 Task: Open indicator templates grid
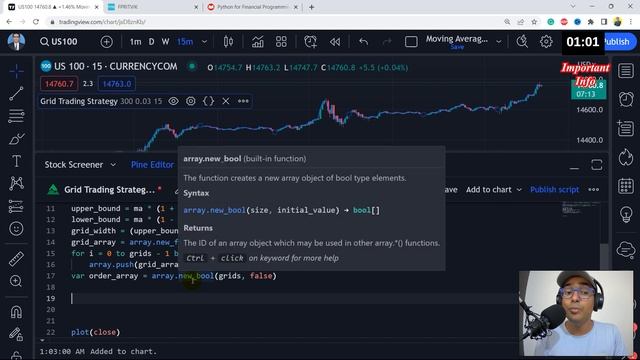(x=281, y=42)
